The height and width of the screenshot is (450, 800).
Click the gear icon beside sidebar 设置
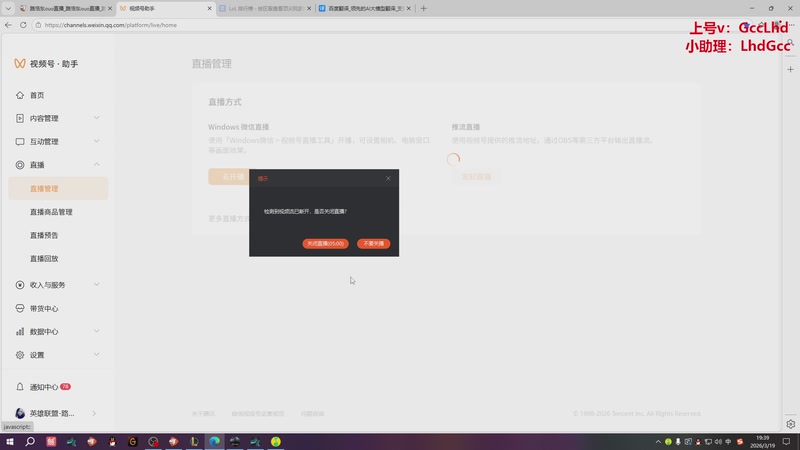[x=20, y=355]
